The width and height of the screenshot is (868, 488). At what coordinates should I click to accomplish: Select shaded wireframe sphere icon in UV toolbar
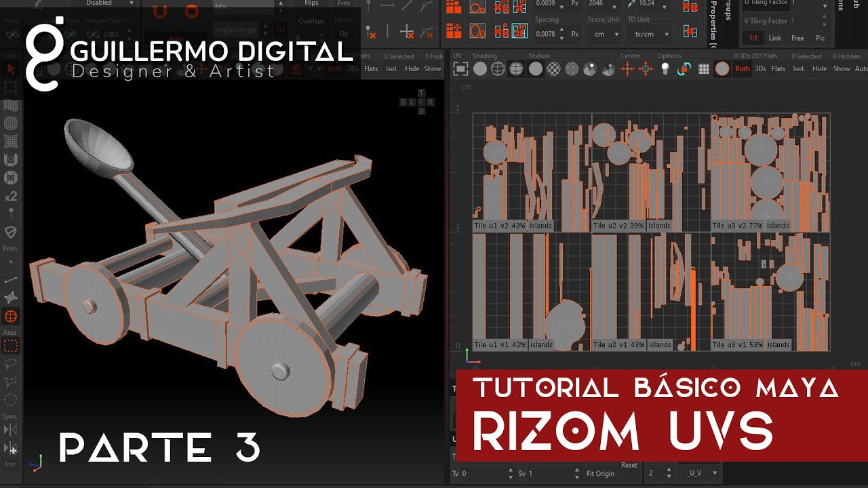pyautogui.click(x=516, y=68)
